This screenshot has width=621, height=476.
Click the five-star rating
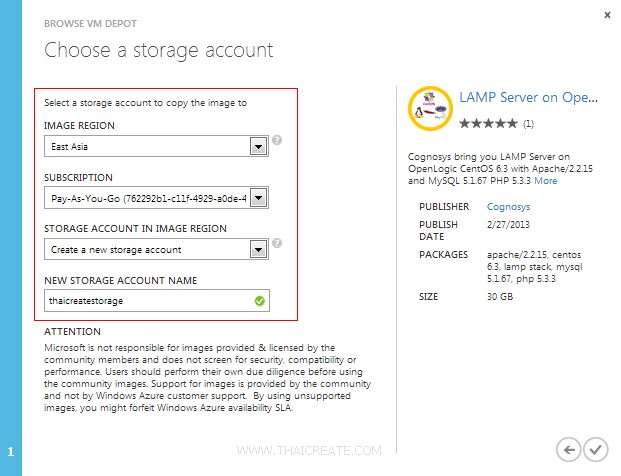488,124
